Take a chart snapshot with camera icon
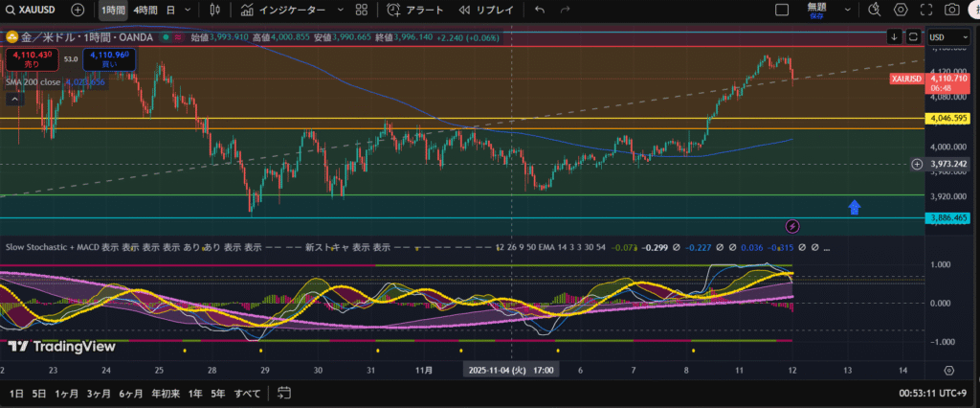This screenshot has width=980, height=408. 952,11
